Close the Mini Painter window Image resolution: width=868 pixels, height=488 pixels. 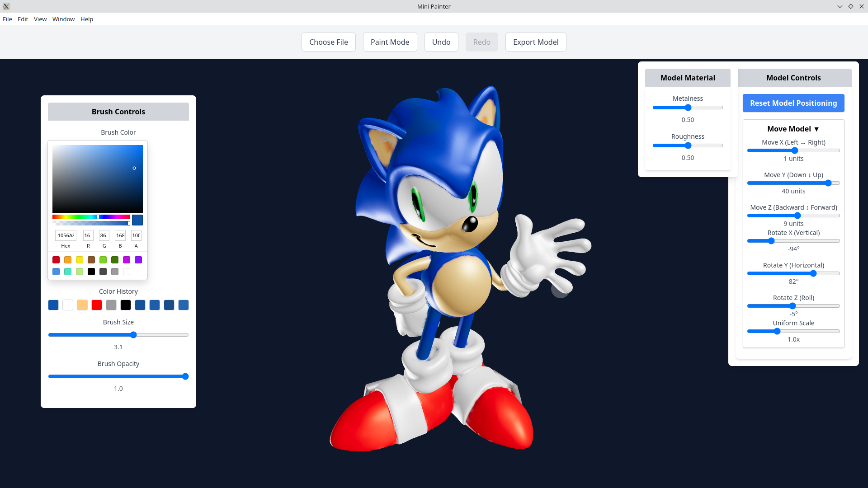tap(862, 6)
